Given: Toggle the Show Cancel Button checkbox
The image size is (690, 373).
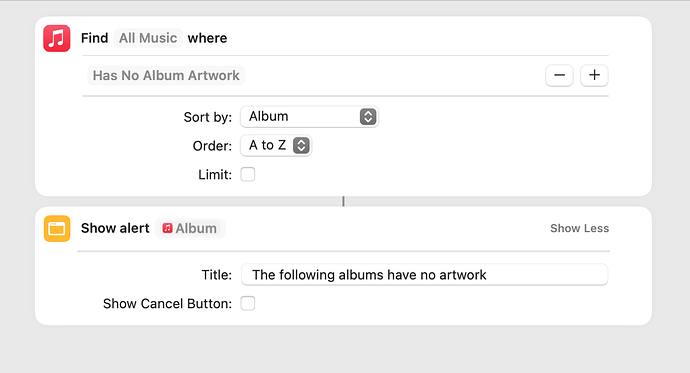Looking at the screenshot, I should pyautogui.click(x=248, y=304).
